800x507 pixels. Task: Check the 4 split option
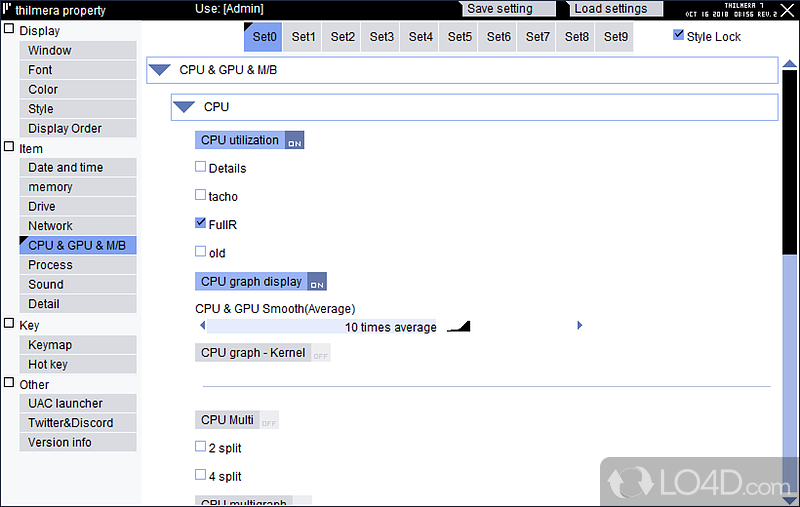[x=201, y=475]
